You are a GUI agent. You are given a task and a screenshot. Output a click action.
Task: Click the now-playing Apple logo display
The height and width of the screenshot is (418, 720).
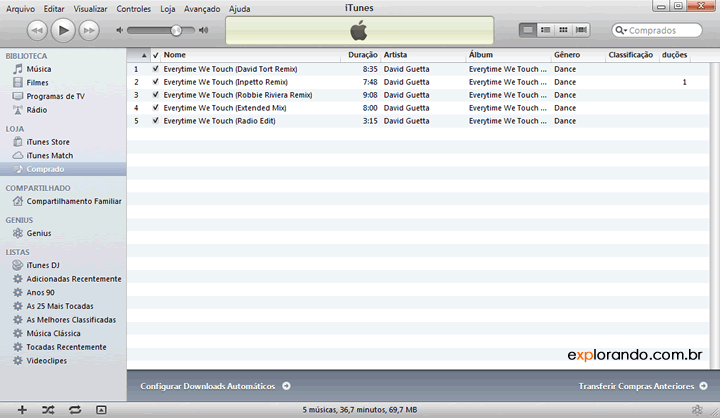click(x=360, y=31)
